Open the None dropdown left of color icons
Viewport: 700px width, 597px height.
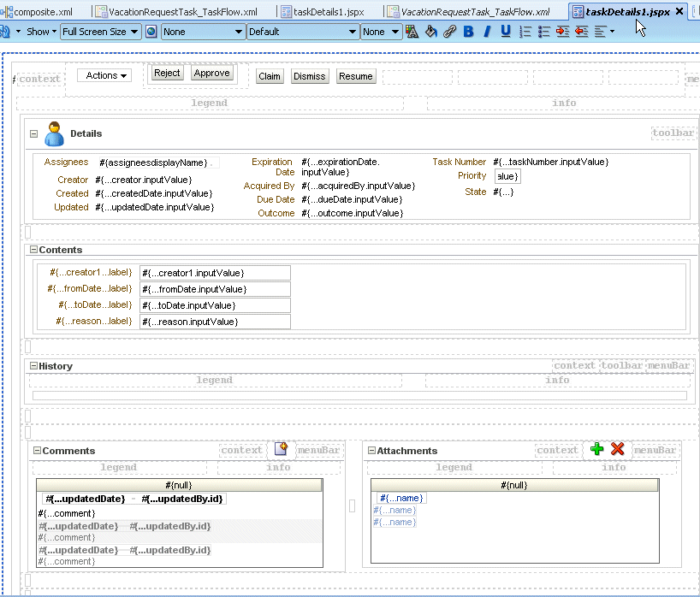click(x=381, y=32)
